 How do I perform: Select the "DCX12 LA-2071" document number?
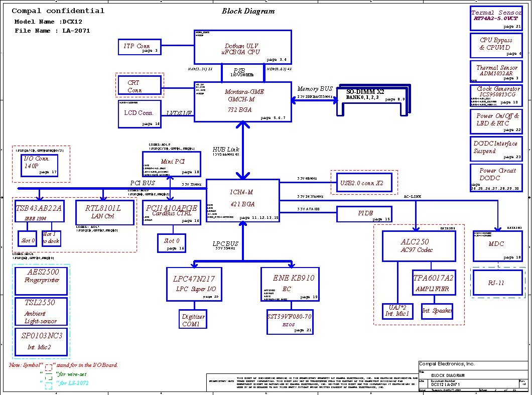click(x=446, y=384)
